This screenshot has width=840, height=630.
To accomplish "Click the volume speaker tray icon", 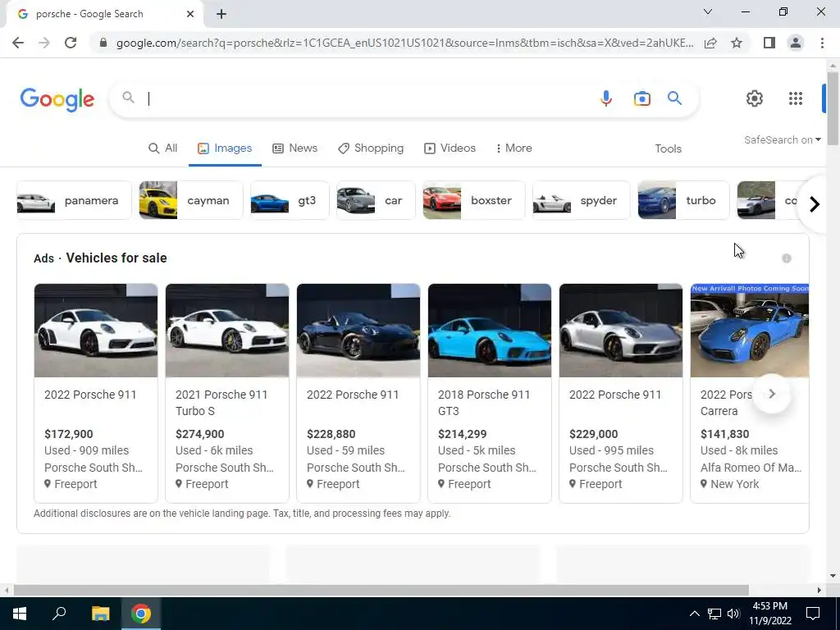I will pos(733,614).
